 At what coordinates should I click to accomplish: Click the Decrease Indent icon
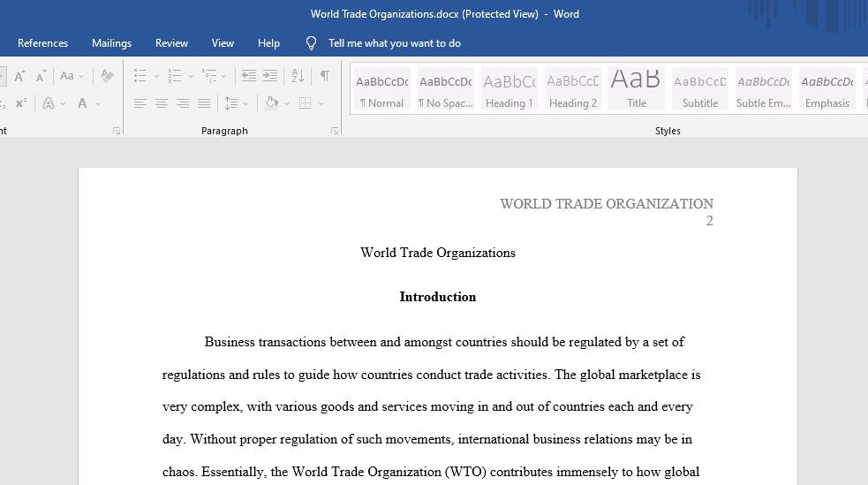[248, 76]
